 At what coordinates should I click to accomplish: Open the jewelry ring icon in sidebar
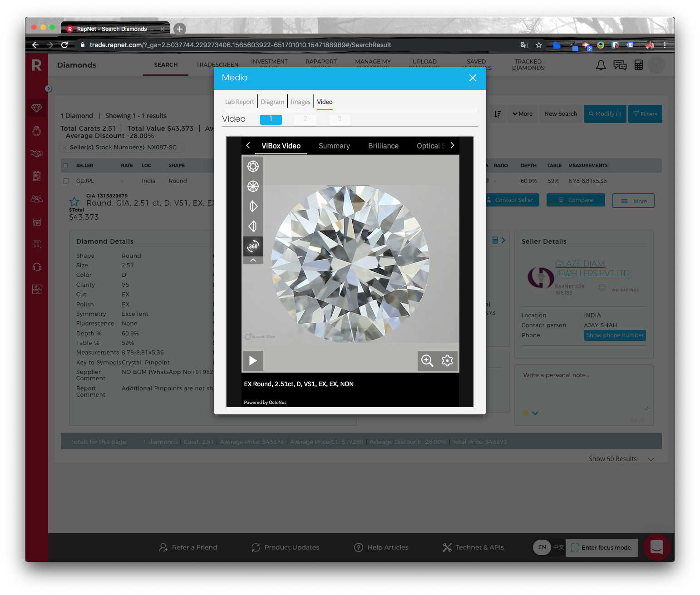coord(37,131)
